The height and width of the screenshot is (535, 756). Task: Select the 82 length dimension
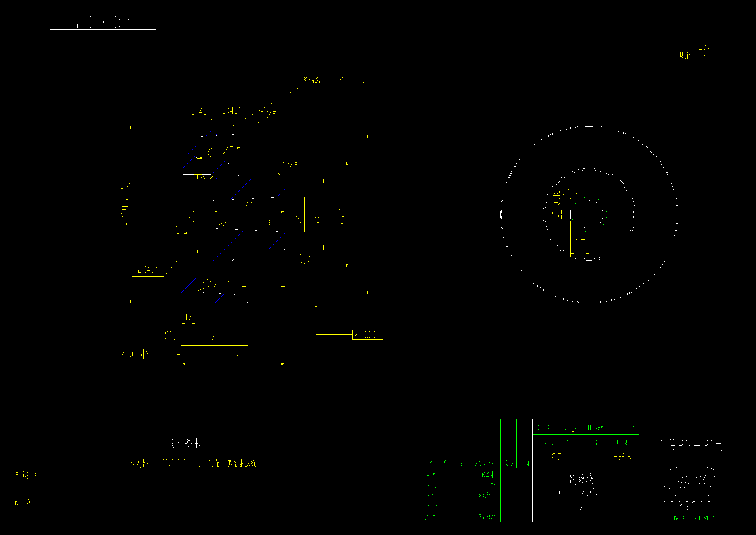tap(249, 206)
